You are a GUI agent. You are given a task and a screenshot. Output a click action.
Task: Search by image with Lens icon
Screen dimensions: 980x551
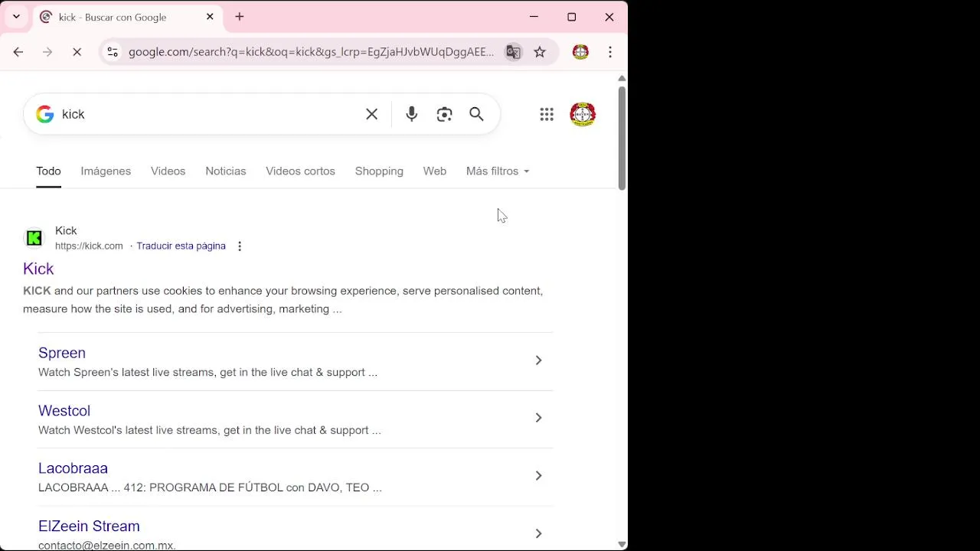444,114
